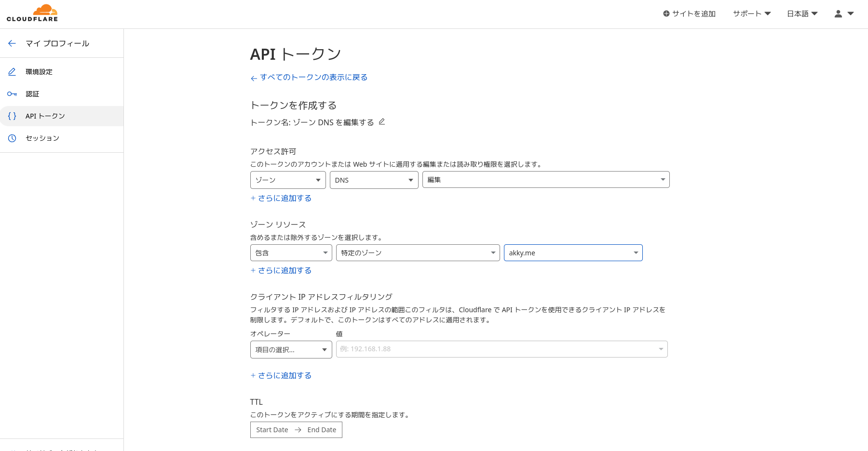
Task: Open セッション via the clock icon
Action: (x=12, y=138)
